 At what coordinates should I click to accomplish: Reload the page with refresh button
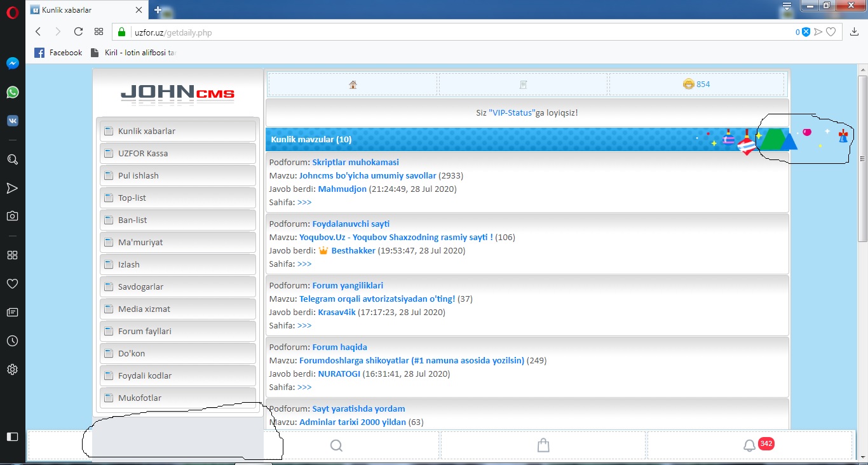(x=78, y=32)
